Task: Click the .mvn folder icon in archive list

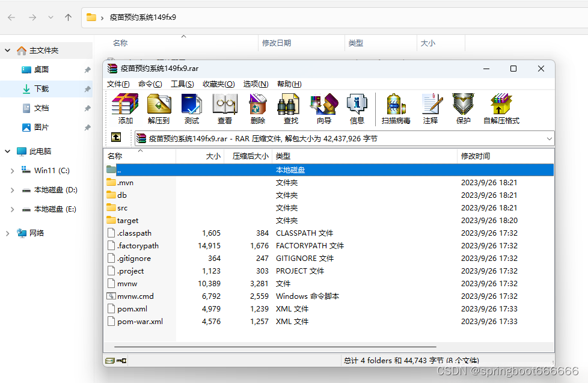Action: (111, 182)
